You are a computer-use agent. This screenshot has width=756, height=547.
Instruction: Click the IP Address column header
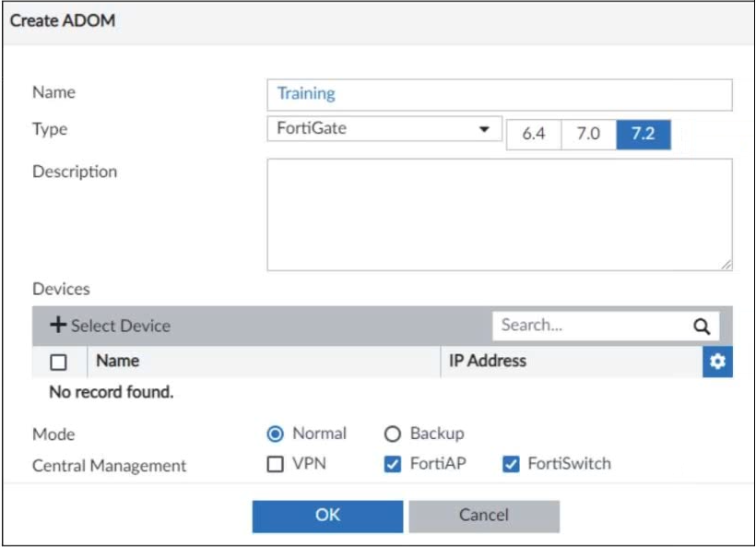[487, 362]
